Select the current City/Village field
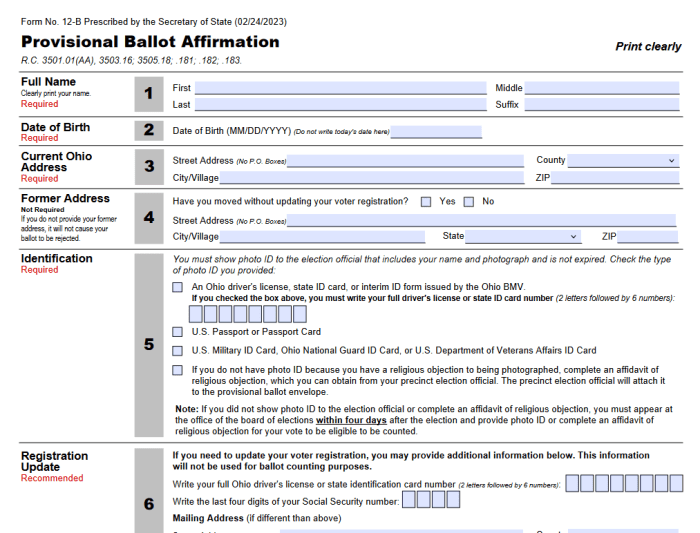The height and width of the screenshot is (533, 700). [x=372, y=178]
